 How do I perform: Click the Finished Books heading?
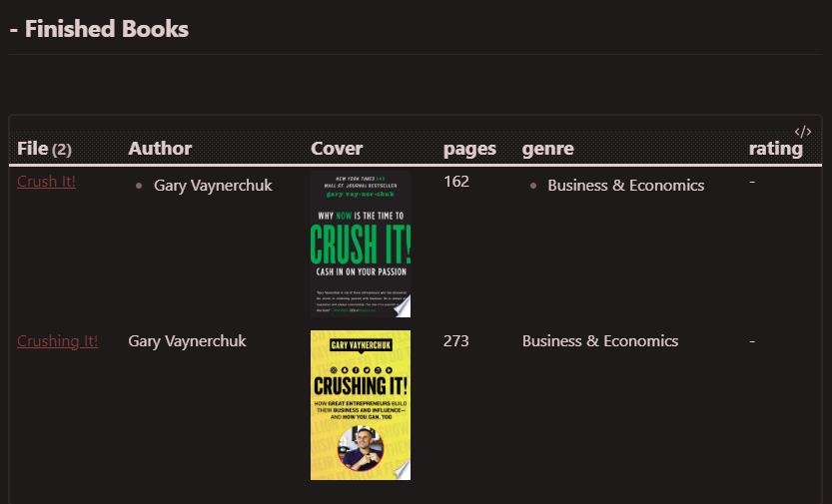pos(99,29)
